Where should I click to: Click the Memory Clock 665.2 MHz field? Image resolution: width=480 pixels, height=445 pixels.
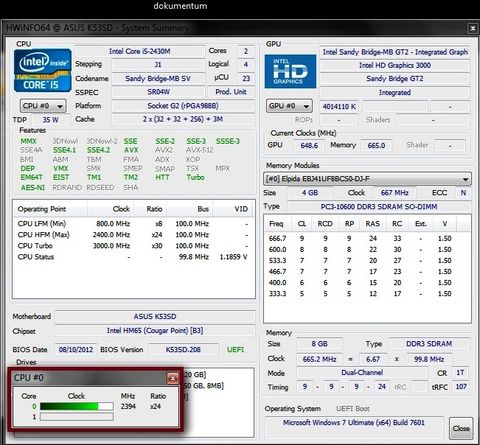(x=319, y=359)
